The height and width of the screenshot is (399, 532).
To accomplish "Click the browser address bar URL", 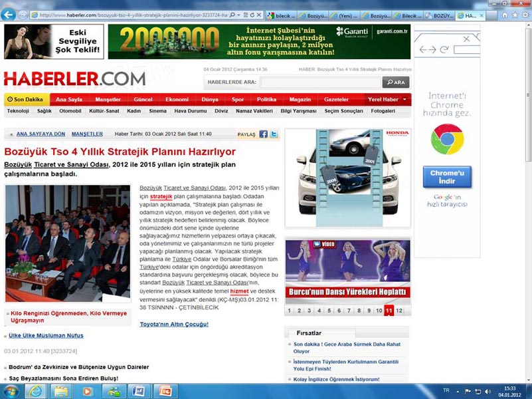I will point(133,15).
